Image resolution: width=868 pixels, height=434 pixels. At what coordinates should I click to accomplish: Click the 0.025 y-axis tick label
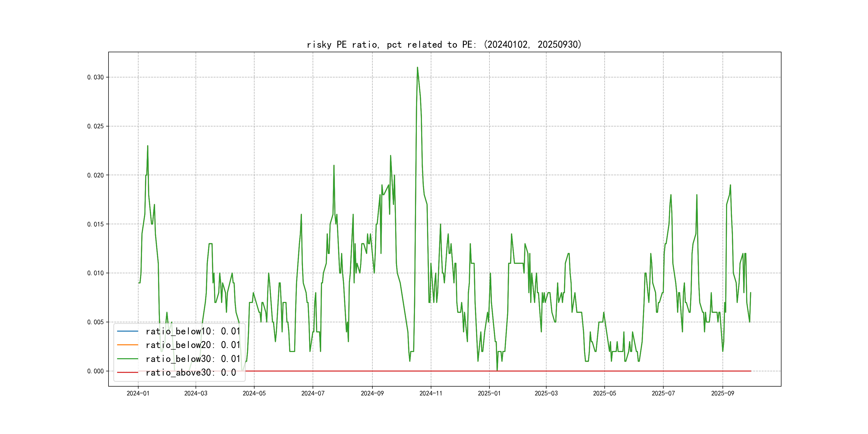95,126
